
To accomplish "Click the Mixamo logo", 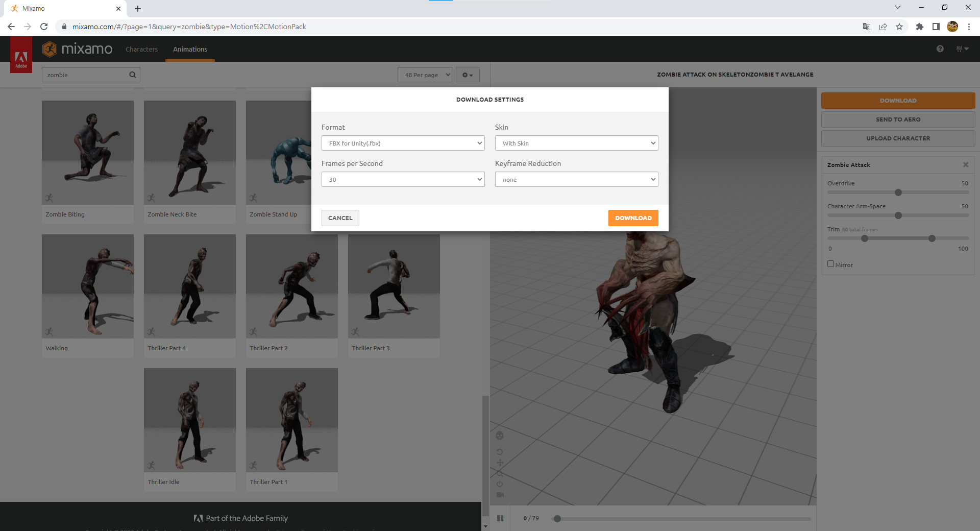I will coord(78,49).
